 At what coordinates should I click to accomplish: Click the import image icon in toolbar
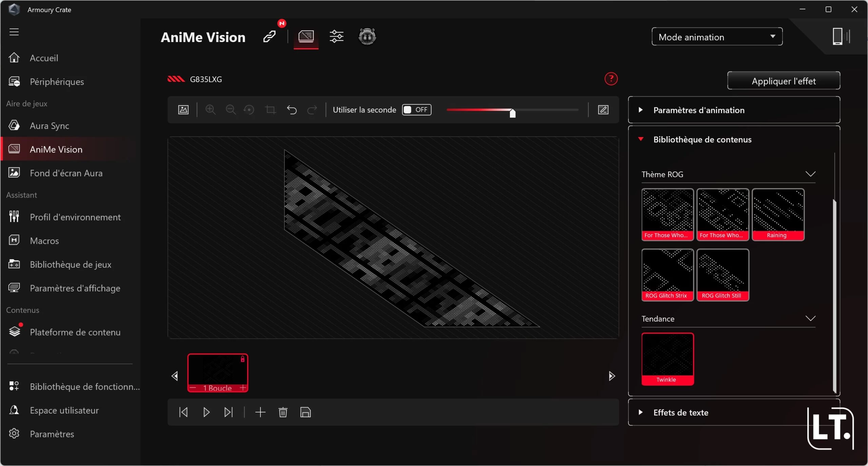[183, 110]
